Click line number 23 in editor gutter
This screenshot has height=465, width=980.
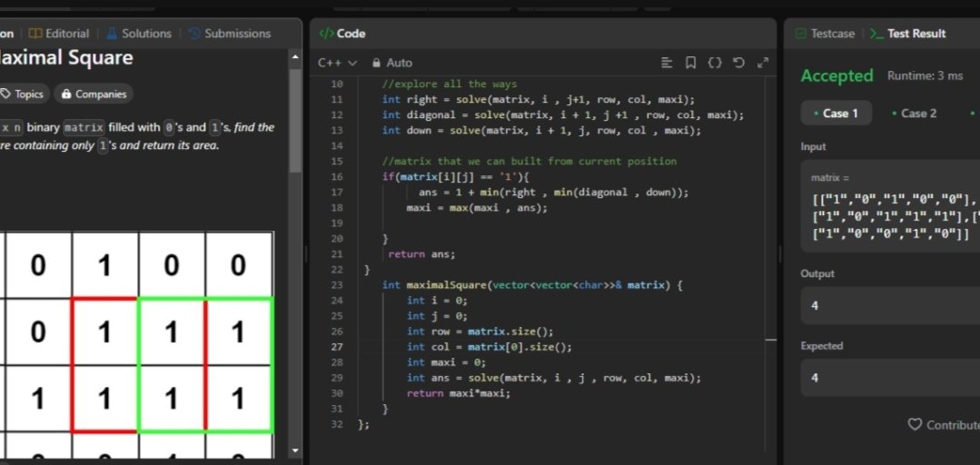pos(336,285)
